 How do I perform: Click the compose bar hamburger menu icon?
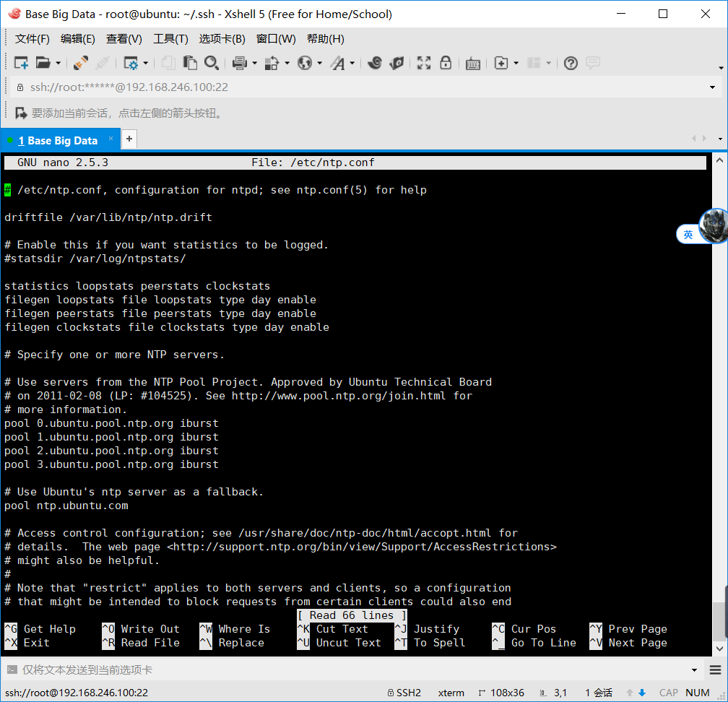click(715, 669)
